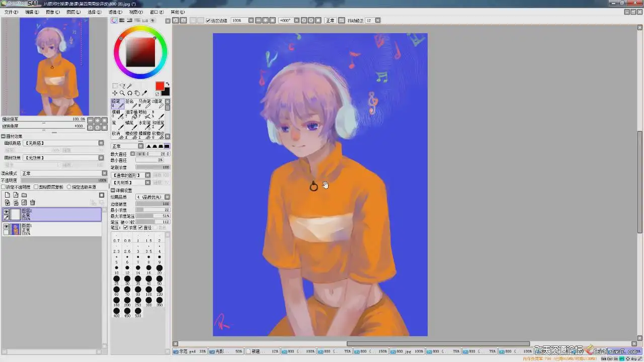644x362 pixels.
Task: Open the 画纸质感 paper texture dropdown
Action: 63,143
